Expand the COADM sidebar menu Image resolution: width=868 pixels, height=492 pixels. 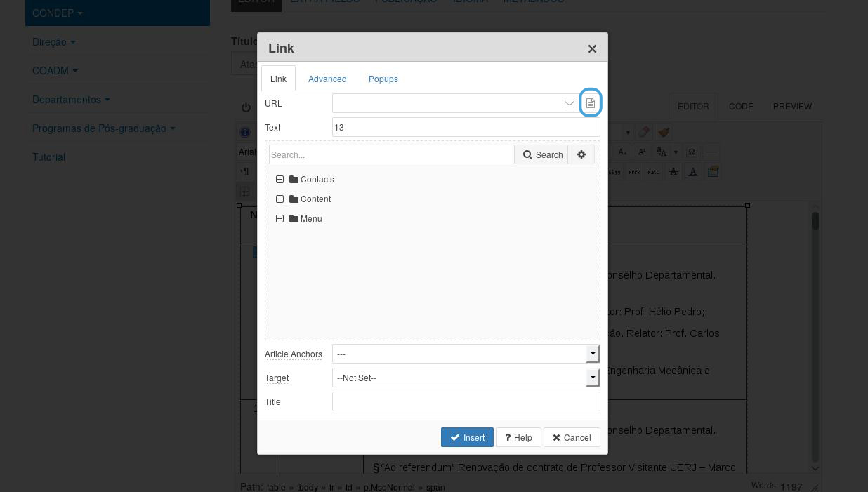pos(55,71)
